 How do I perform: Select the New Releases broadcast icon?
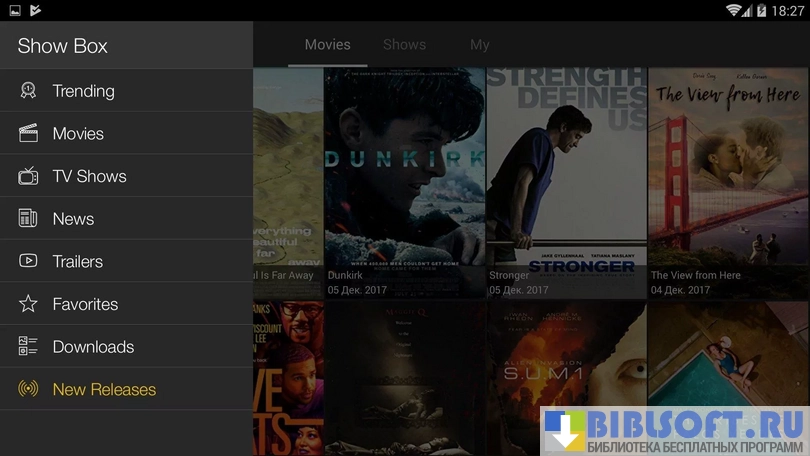28,389
